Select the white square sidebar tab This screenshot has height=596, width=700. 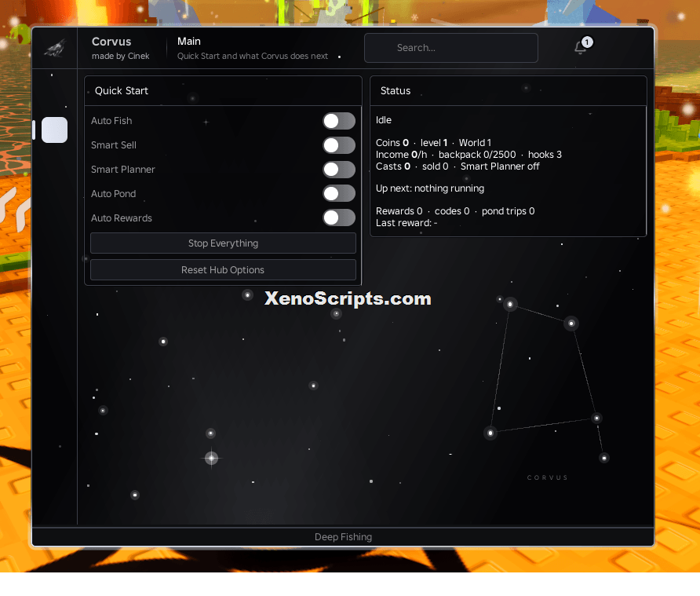tap(54, 130)
